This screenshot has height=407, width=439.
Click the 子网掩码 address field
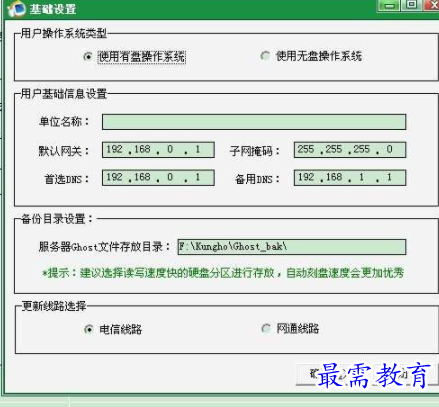350,150
